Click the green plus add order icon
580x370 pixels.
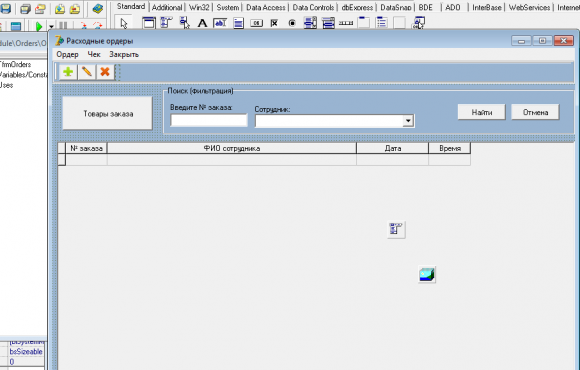[68, 72]
